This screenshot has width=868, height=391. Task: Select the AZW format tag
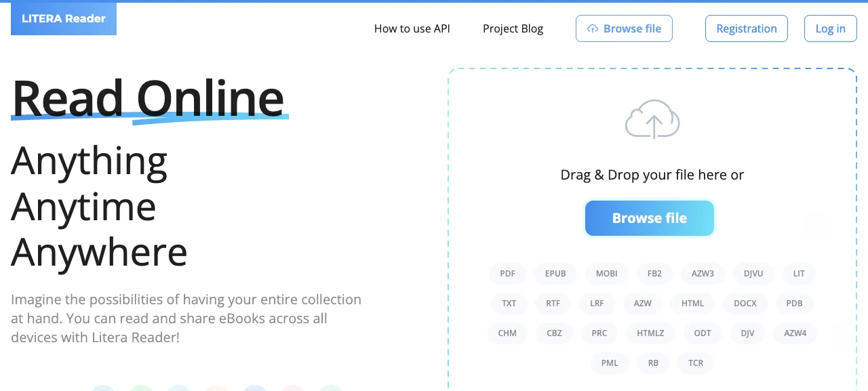(x=643, y=304)
